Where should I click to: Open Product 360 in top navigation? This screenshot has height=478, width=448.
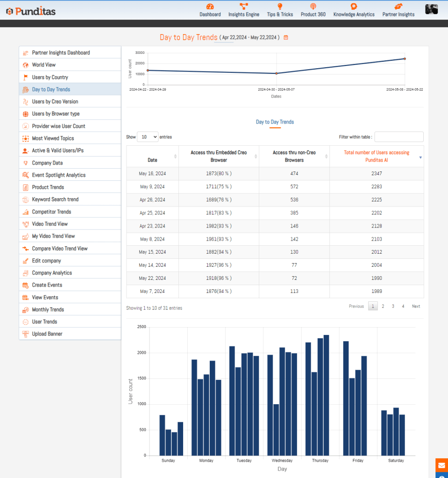pos(313,10)
